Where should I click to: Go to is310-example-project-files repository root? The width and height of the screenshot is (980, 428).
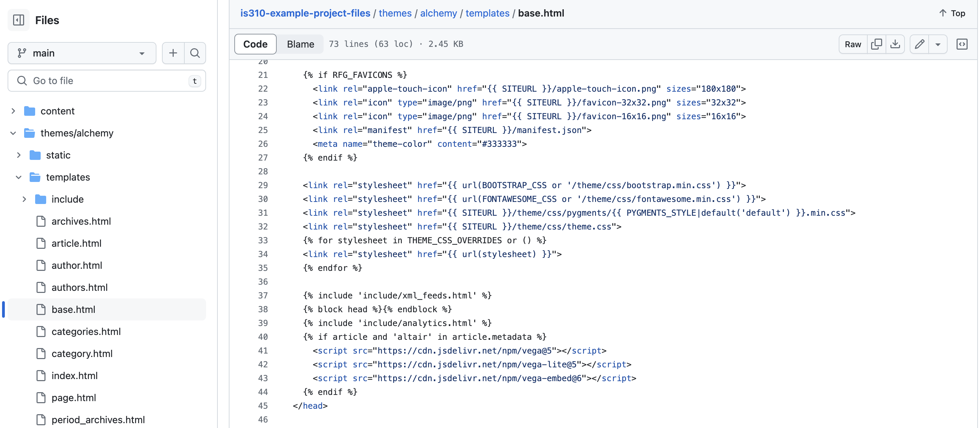(x=305, y=13)
